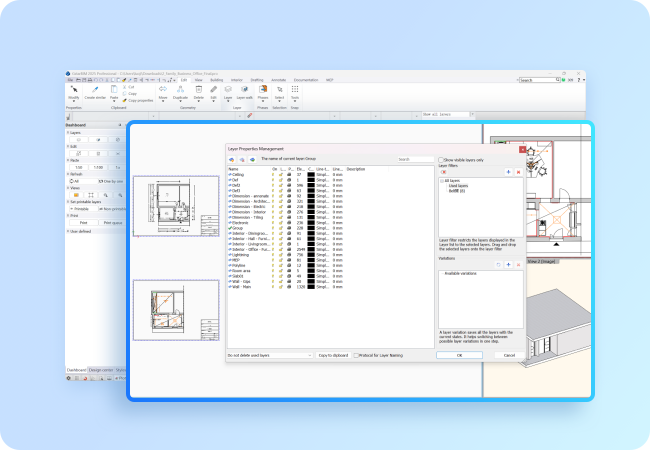Click the Copy to clipboard button
650x450 pixels.
(x=332, y=354)
